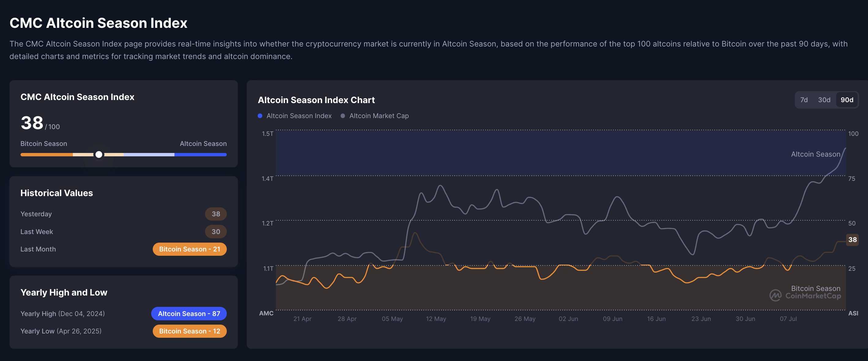Click the Altcoin Season Index Chart title
Screen dimensions: 868x361
316,100
